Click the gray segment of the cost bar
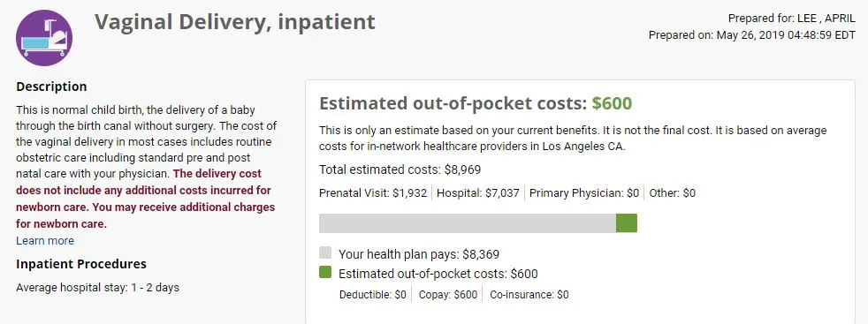 click(x=468, y=223)
